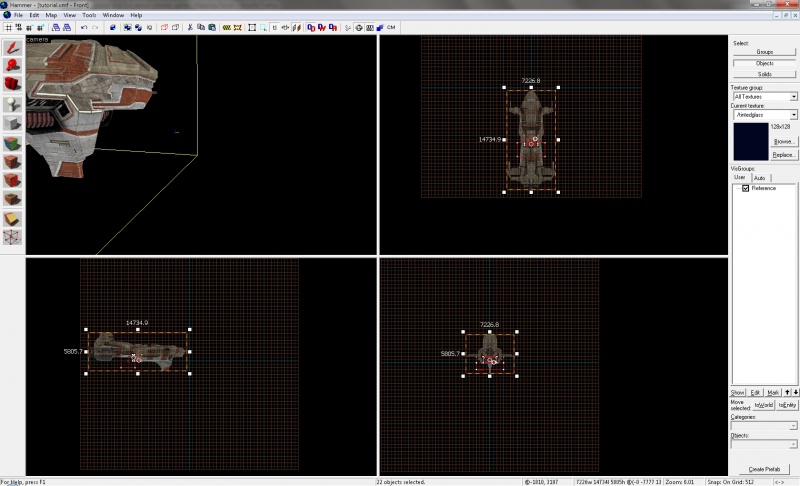Viewport: 800px width, 486px height.
Task: Click the move toEntity button
Action: coord(787,405)
